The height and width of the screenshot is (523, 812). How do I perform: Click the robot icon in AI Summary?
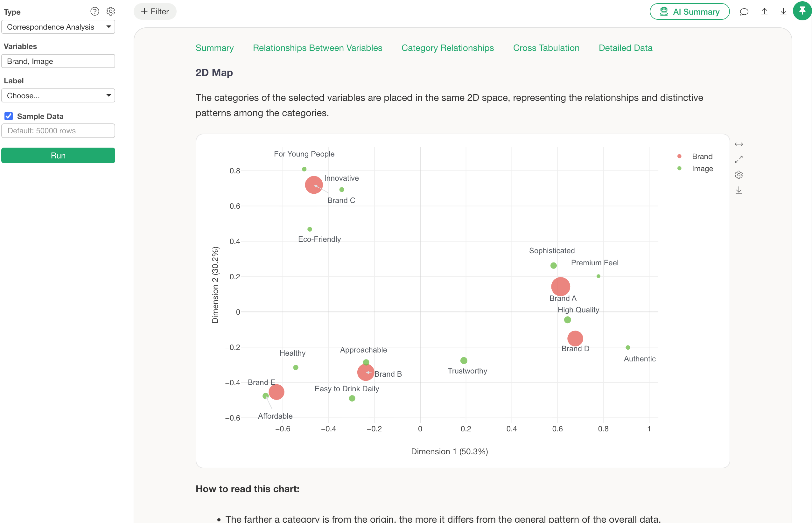pyautogui.click(x=664, y=11)
